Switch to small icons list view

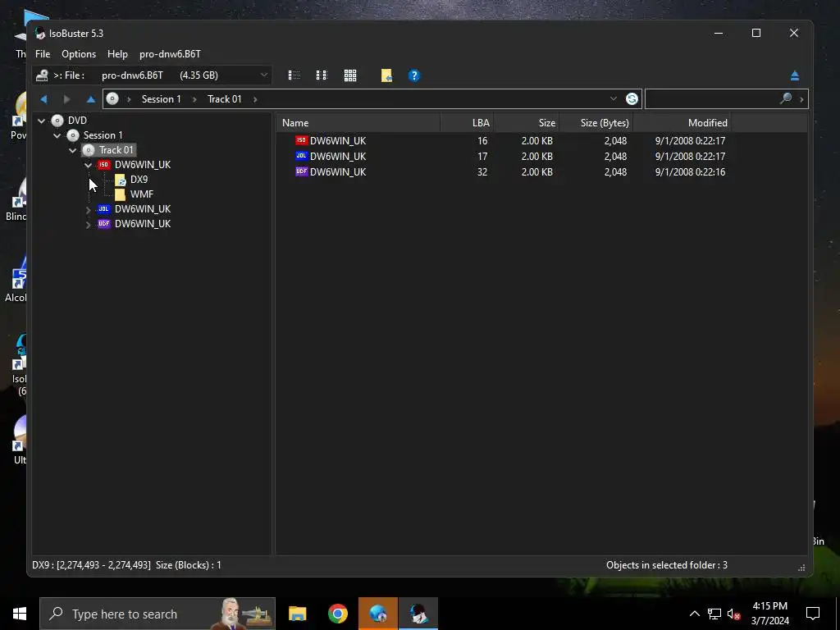[x=322, y=75]
